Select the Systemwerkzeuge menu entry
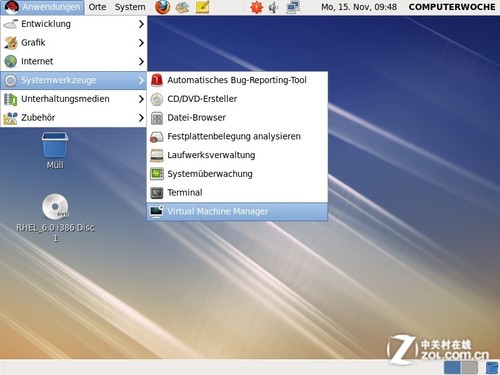 pyautogui.click(x=73, y=80)
